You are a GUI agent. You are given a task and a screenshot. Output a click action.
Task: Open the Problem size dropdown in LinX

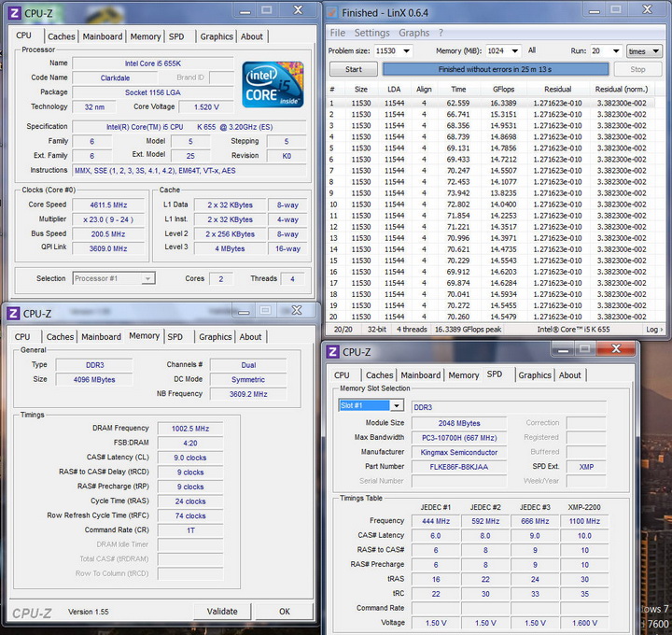[406, 51]
